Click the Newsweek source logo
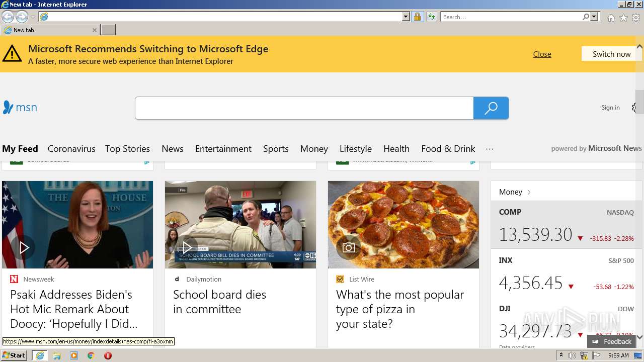 click(x=14, y=279)
